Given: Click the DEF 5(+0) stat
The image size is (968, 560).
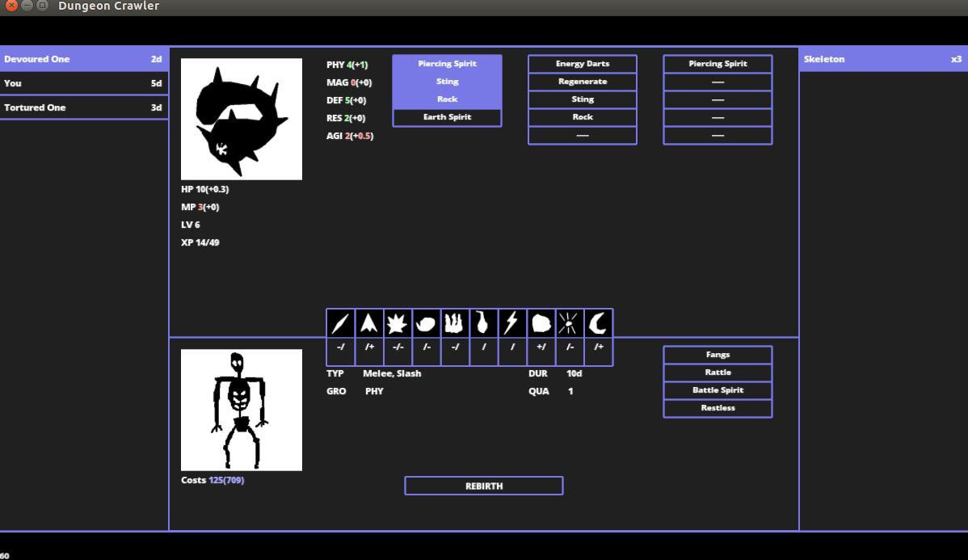Looking at the screenshot, I should 347,101.
